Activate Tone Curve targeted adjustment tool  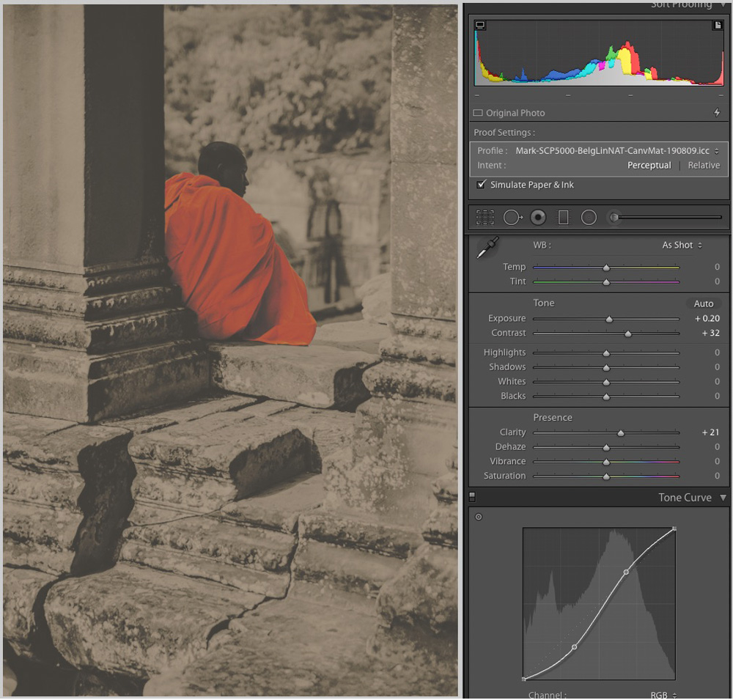pos(479,517)
